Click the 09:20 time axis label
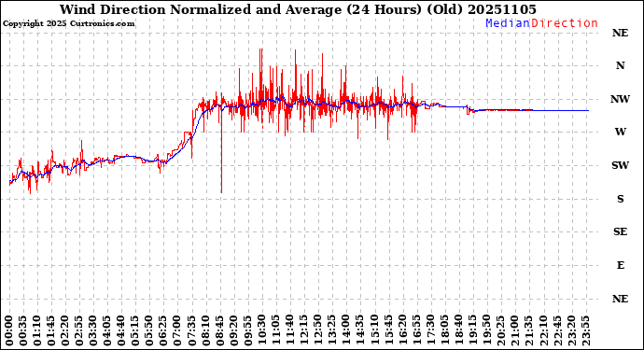Screen dimensions: 644x350 (234, 331)
